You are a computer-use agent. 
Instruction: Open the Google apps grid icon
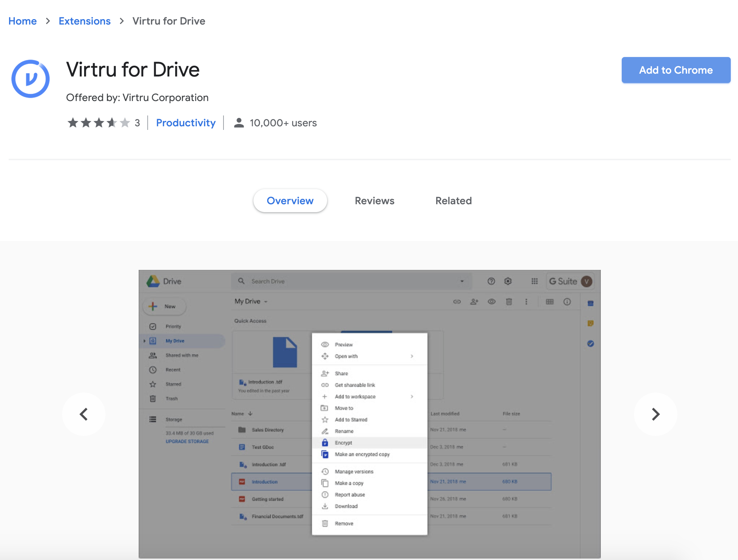(535, 281)
